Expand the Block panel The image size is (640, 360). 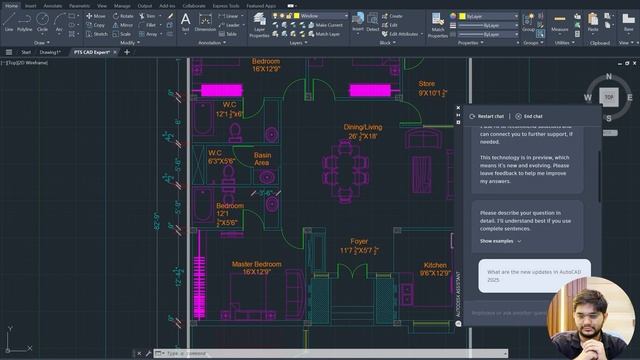tap(387, 42)
